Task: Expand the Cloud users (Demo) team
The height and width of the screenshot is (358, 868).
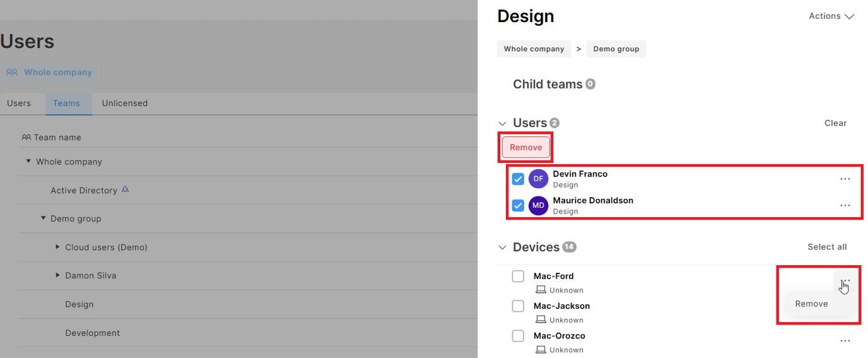Action: [x=57, y=248]
